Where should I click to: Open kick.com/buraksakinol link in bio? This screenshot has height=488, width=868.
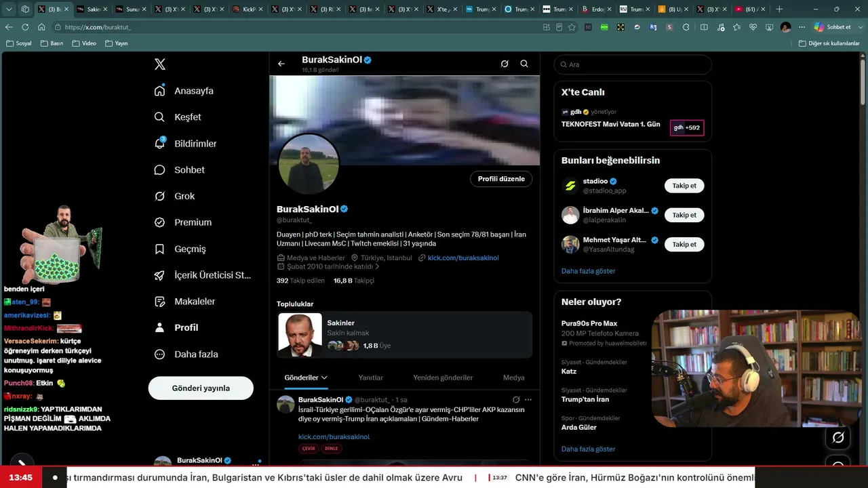(463, 258)
